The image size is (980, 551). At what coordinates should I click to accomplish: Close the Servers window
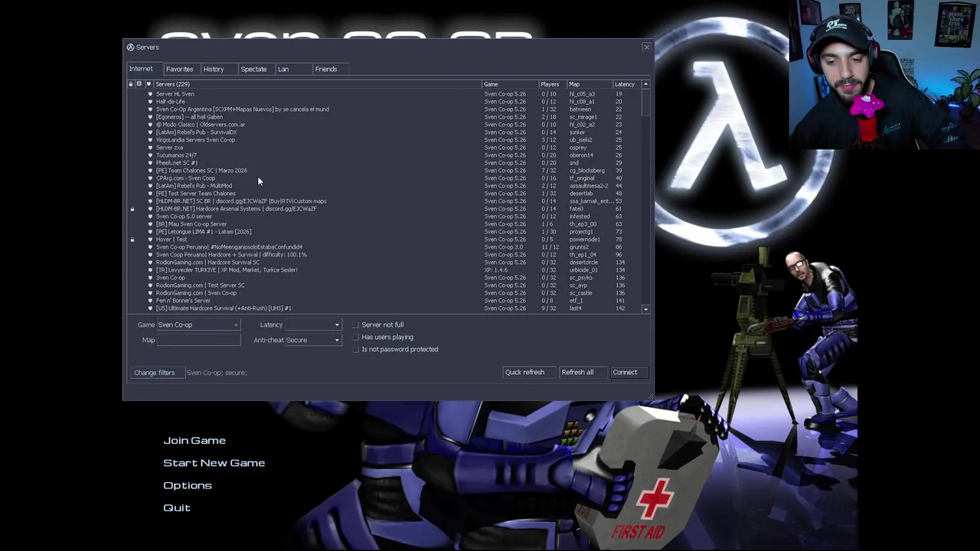coord(646,47)
